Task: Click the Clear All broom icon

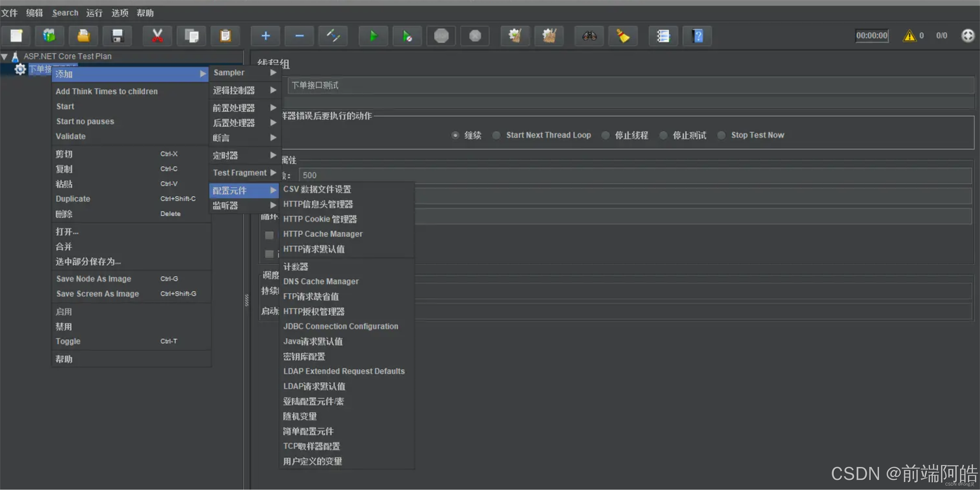Action: (548, 36)
